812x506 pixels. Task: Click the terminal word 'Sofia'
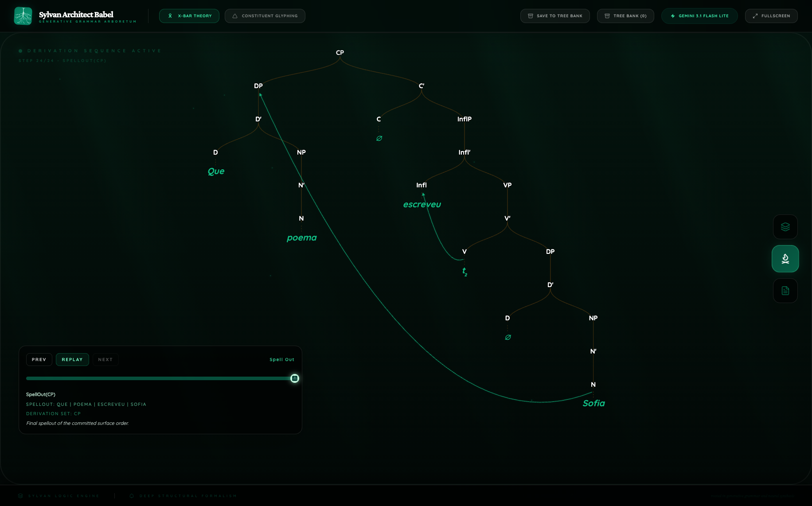593,403
